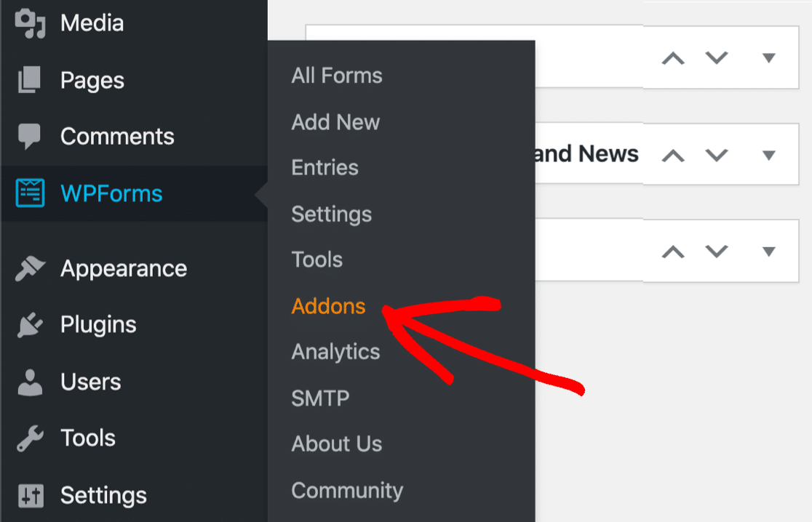Image resolution: width=812 pixels, height=522 pixels.
Task: Go to SMTP submenu entry
Action: point(320,398)
